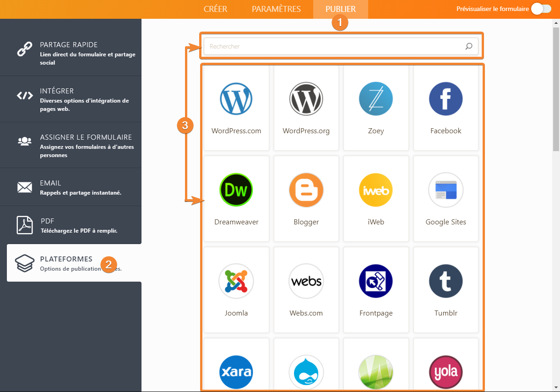This screenshot has height=392, width=560.
Task: Click the code brackets Intégrer icon
Action: coord(25,95)
